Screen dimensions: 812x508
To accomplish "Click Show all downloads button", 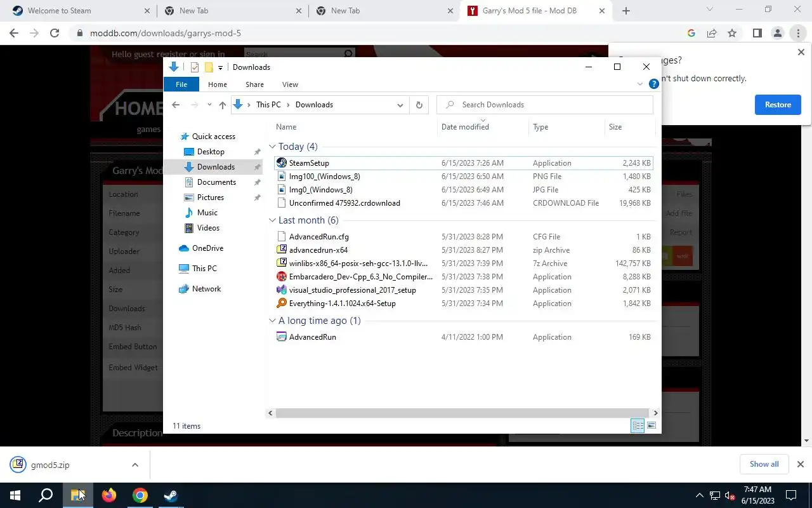I will [764, 464].
